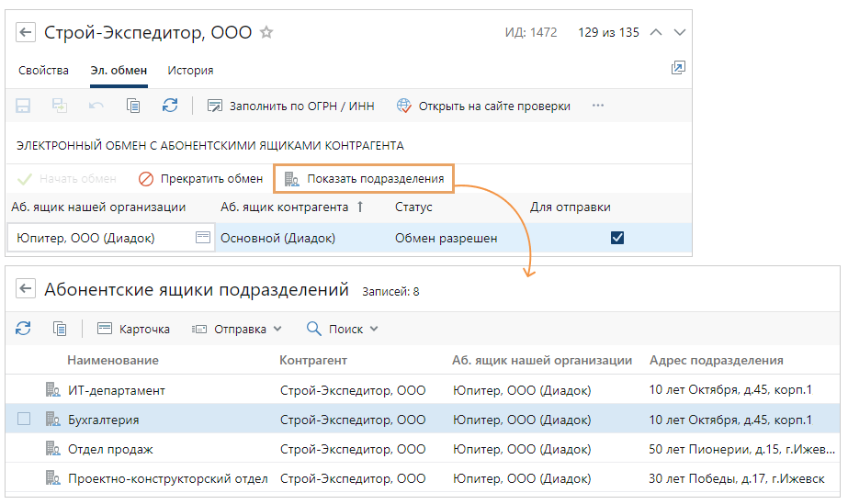Click the Юпитер, ООО (Диадок) input field

pos(101,238)
